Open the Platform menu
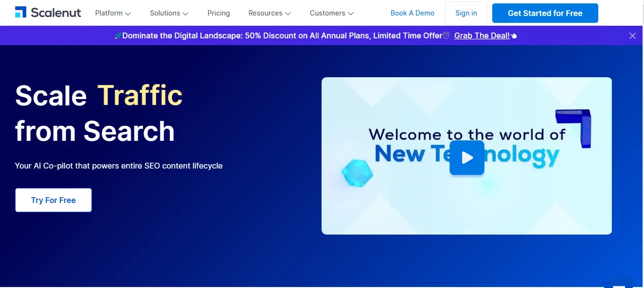The image size is (644, 288). click(x=113, y=13)
